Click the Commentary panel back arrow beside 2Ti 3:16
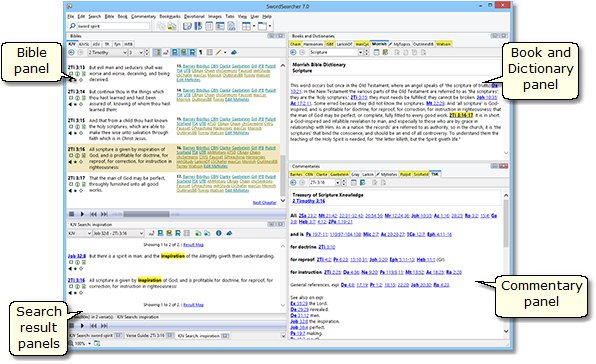Screen dimensions: 596x364 (293, 183)
